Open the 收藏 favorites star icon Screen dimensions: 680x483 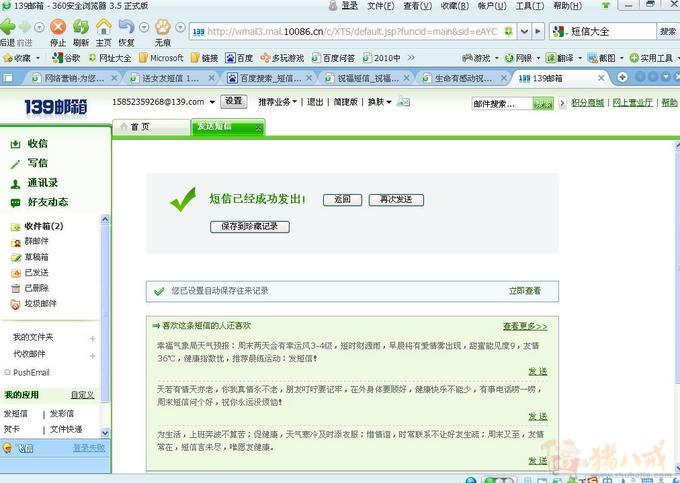[7, 58]
